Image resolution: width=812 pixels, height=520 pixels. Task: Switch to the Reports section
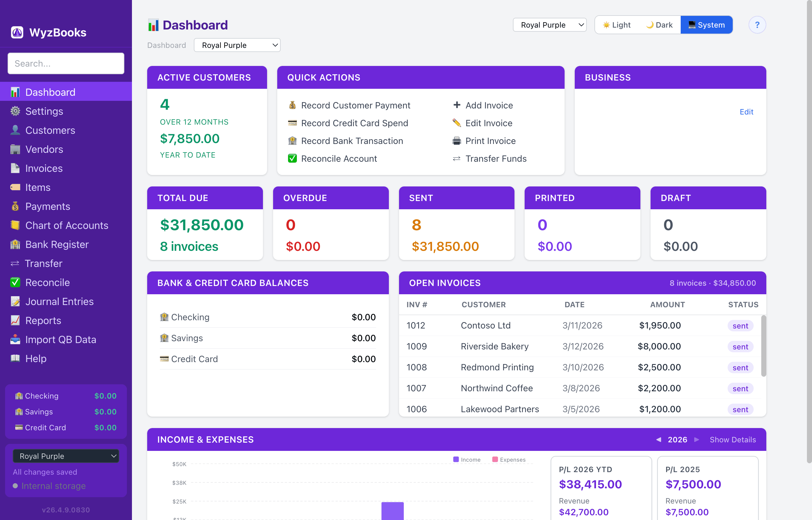click(43, 321)
